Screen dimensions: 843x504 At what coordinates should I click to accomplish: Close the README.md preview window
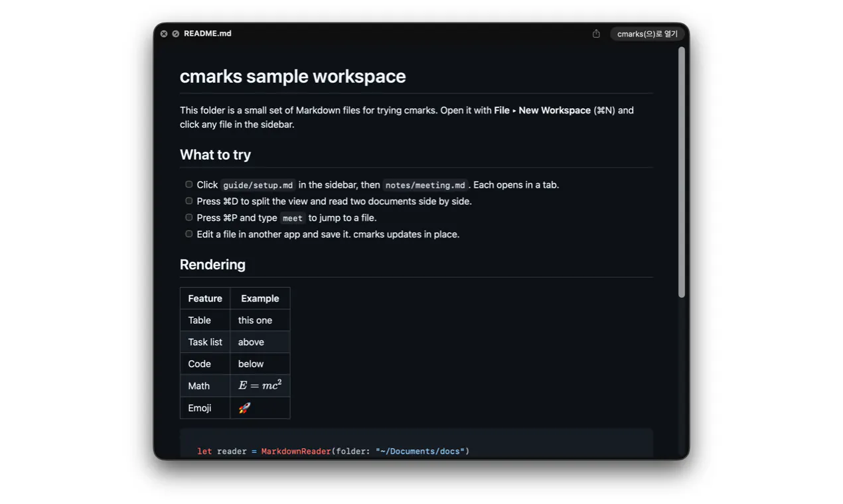coord(164,34)
